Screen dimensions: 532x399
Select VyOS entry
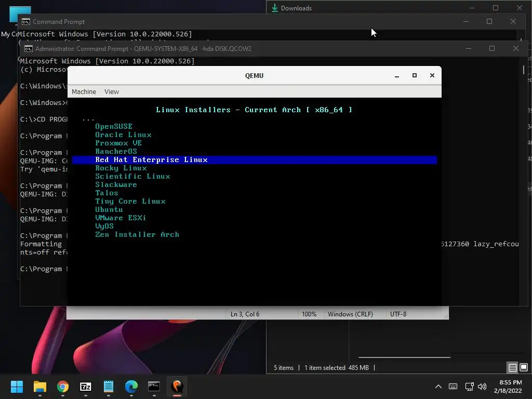tap(104, 227)
